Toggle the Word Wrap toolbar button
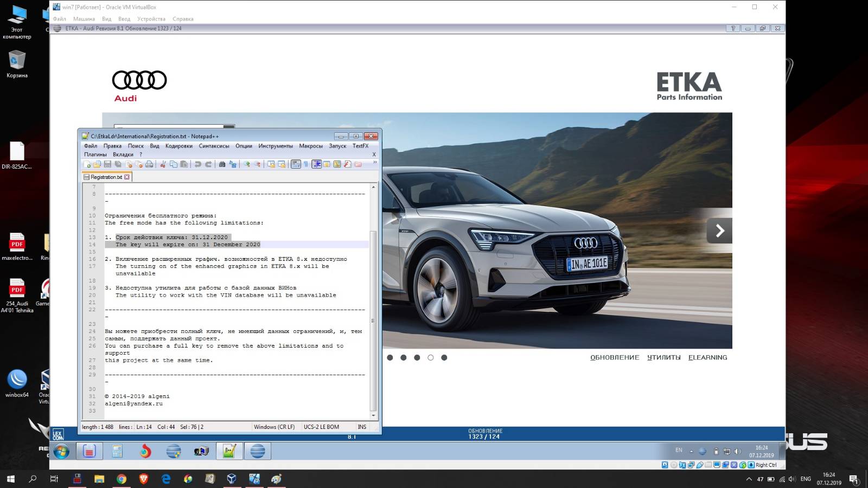 tap(296, 164)
